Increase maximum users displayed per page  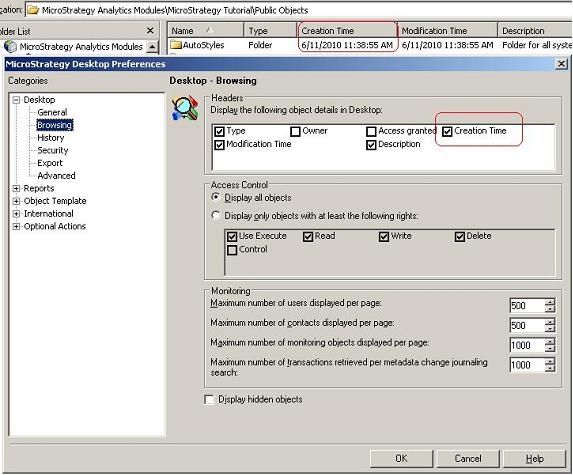click(550, 302)
